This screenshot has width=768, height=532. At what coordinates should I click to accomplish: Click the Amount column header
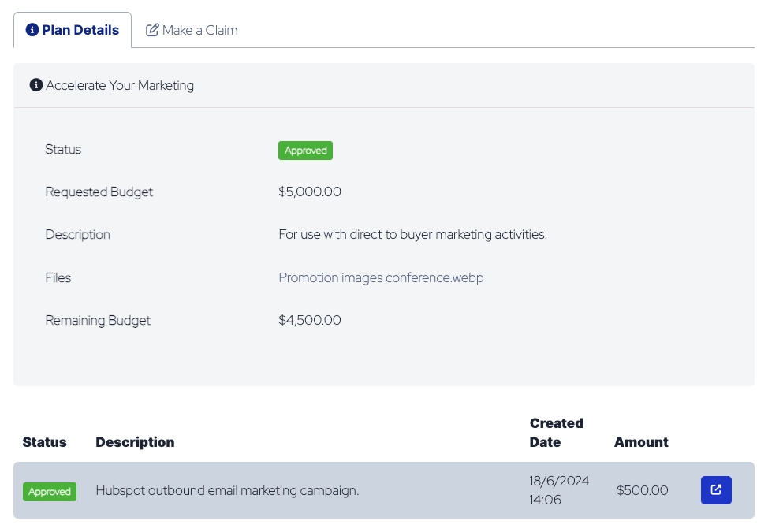click(x=641, y=442)
